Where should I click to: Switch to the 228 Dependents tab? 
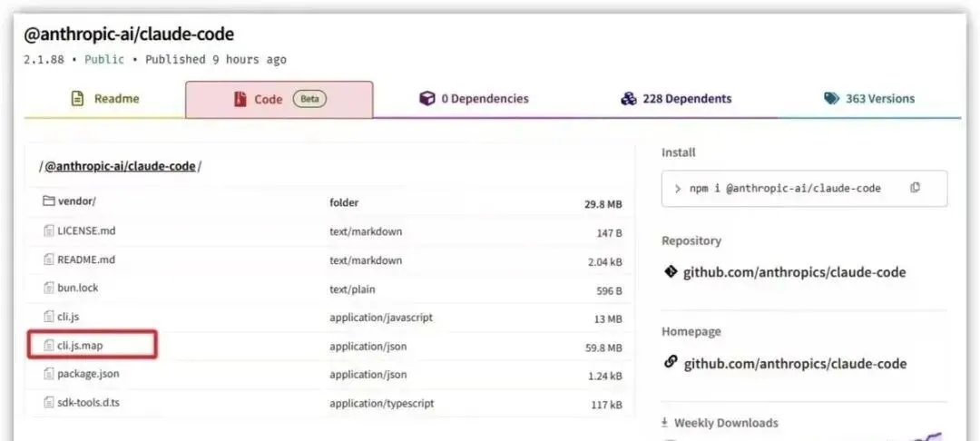click(676, 99)
